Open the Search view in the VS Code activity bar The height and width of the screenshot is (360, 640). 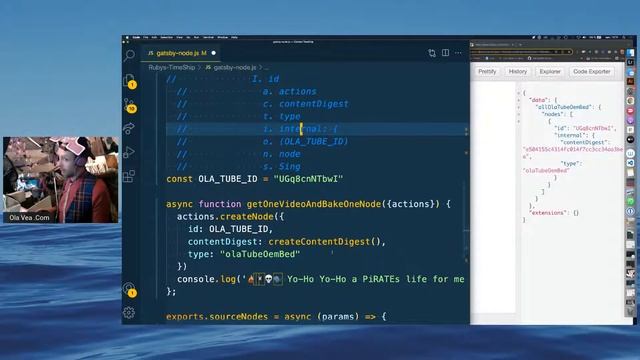pyautogui.click(x=129, y=55)
